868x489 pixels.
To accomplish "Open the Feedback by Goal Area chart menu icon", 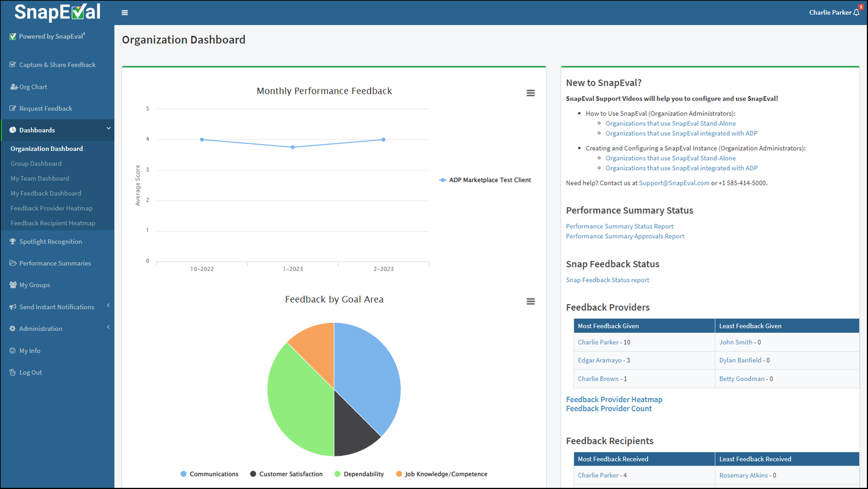I will [x=531, y=302].
